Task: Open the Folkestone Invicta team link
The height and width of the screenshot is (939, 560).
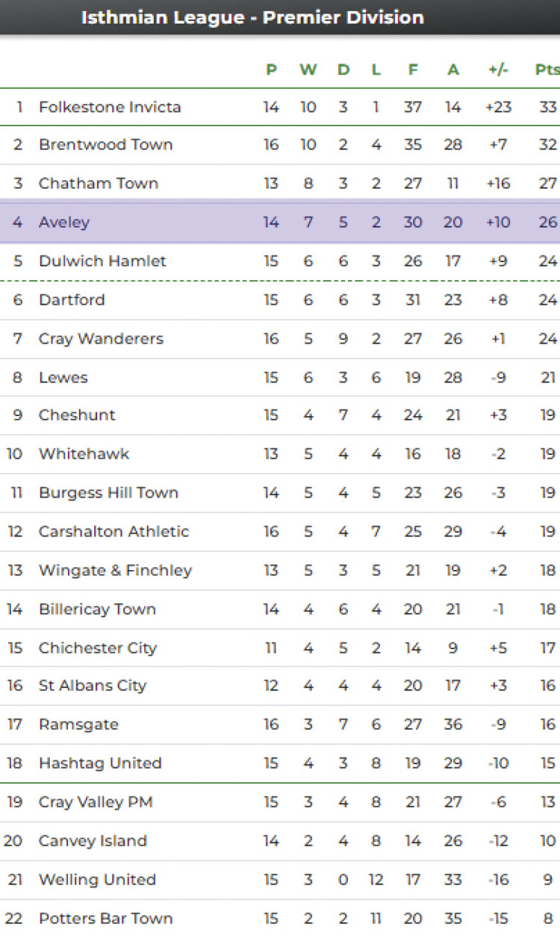Action: [110, 107]
